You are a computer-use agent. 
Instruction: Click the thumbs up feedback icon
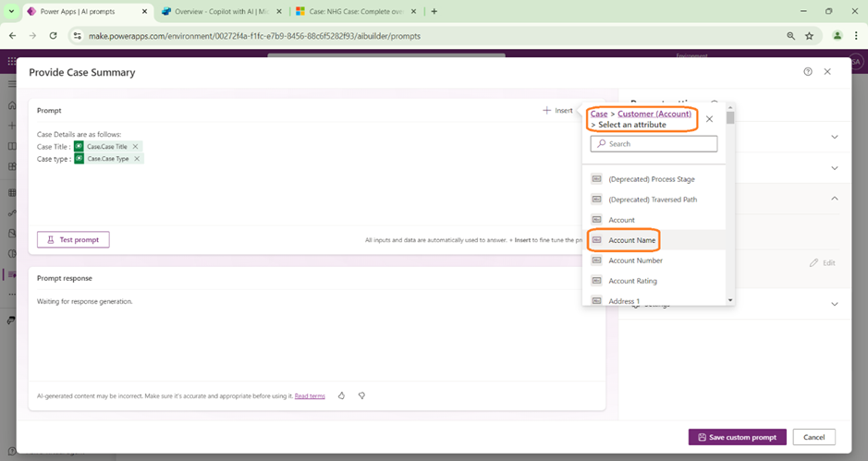341,395
